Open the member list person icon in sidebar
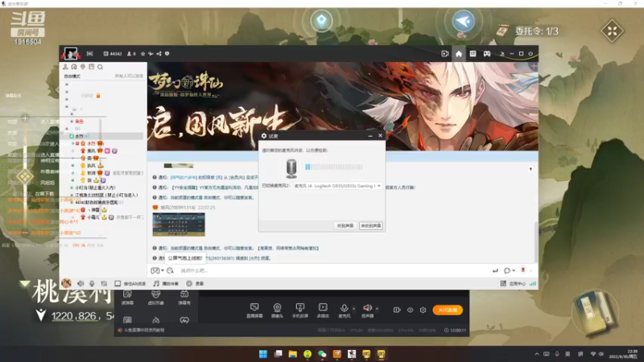 tap(65, 67)
